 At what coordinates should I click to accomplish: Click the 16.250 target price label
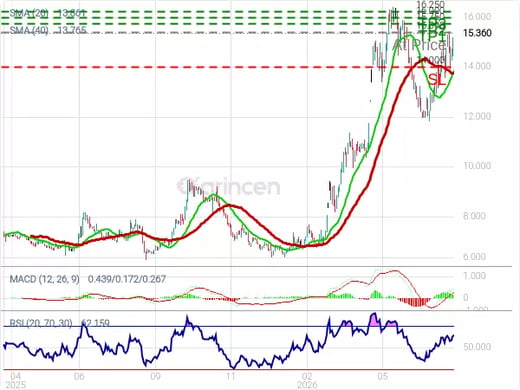[x=430, y=4]
